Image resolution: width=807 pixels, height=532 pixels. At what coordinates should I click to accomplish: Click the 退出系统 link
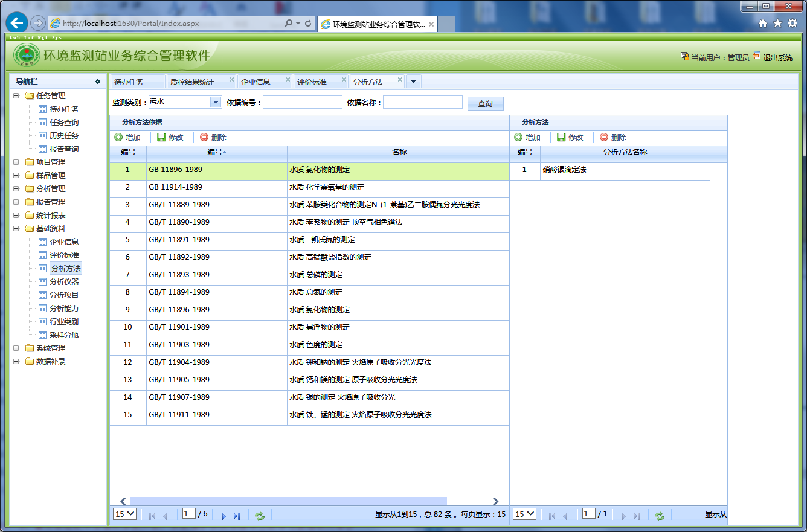coord(777,57)
